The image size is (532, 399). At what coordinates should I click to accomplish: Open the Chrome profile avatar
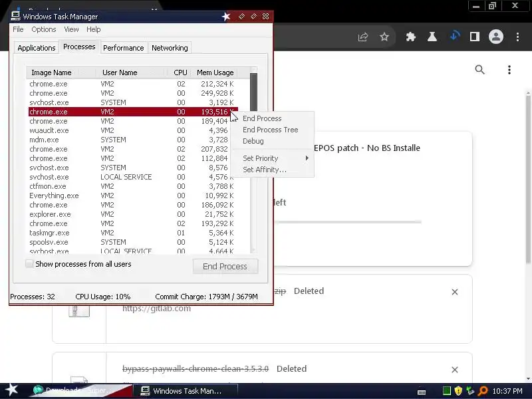click(495, 37)
